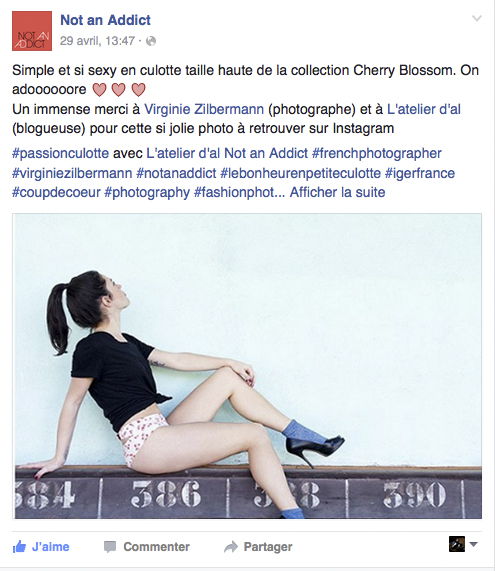Click the #coupdecoeur hashtag
The height and width of the screenshot is (571, 495).
point(56,192)
